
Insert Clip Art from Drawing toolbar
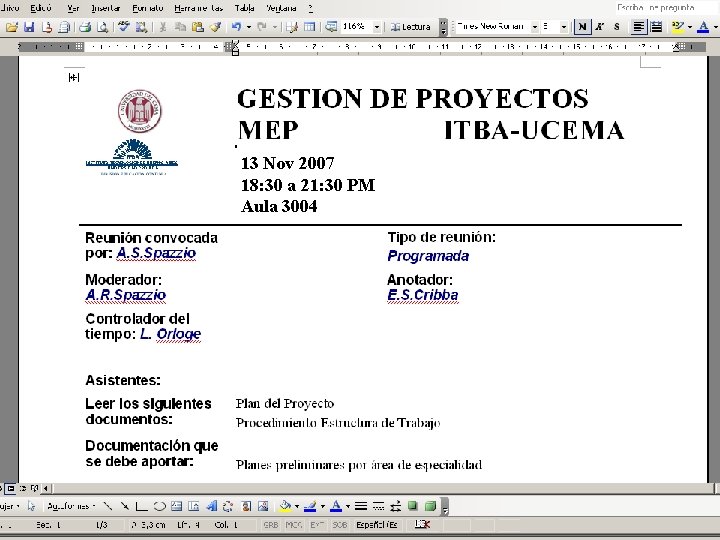click(x=246, y=506)
